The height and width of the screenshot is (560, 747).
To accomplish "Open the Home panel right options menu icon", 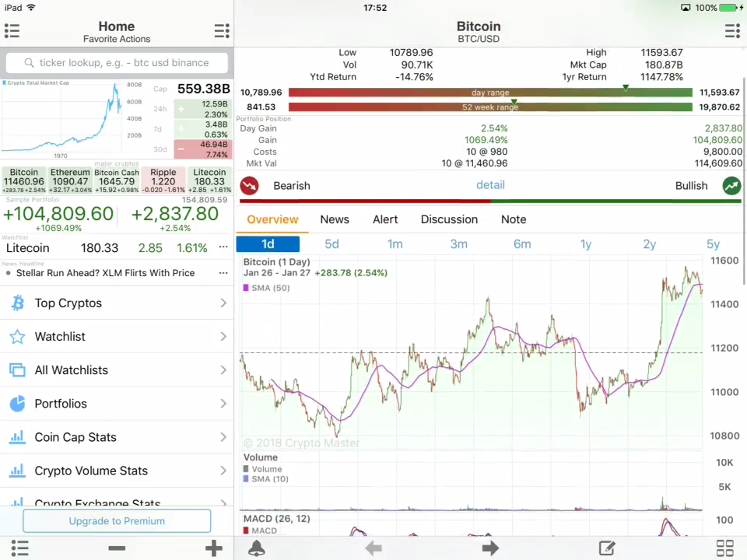I will pos(222,31).
